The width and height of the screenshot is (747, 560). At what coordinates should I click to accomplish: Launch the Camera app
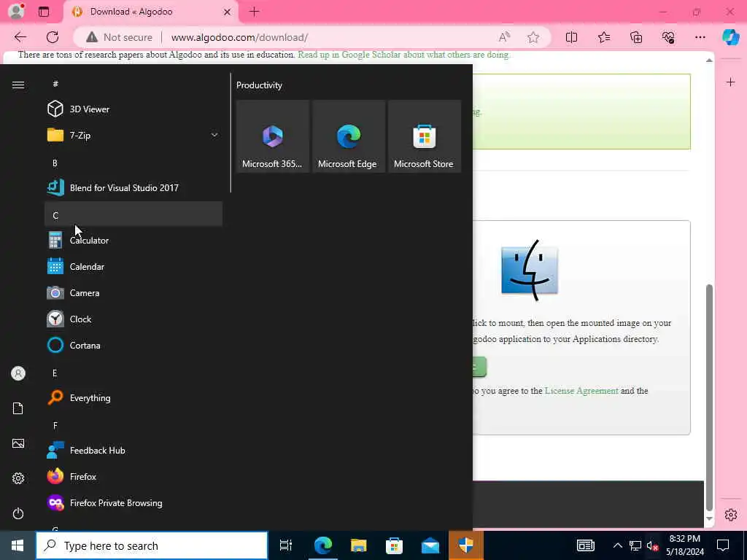click(x=133, y=293)
